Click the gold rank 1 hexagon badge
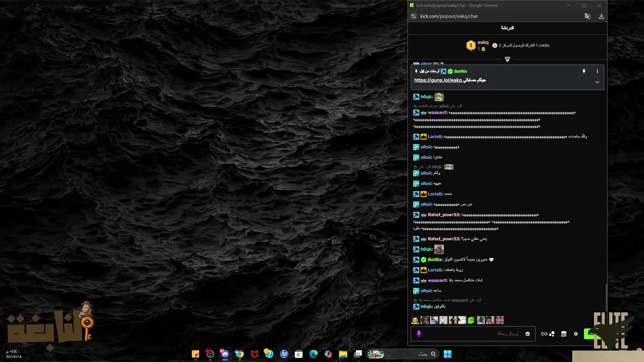Screen dimensions: 644x362 pos(471,46)
